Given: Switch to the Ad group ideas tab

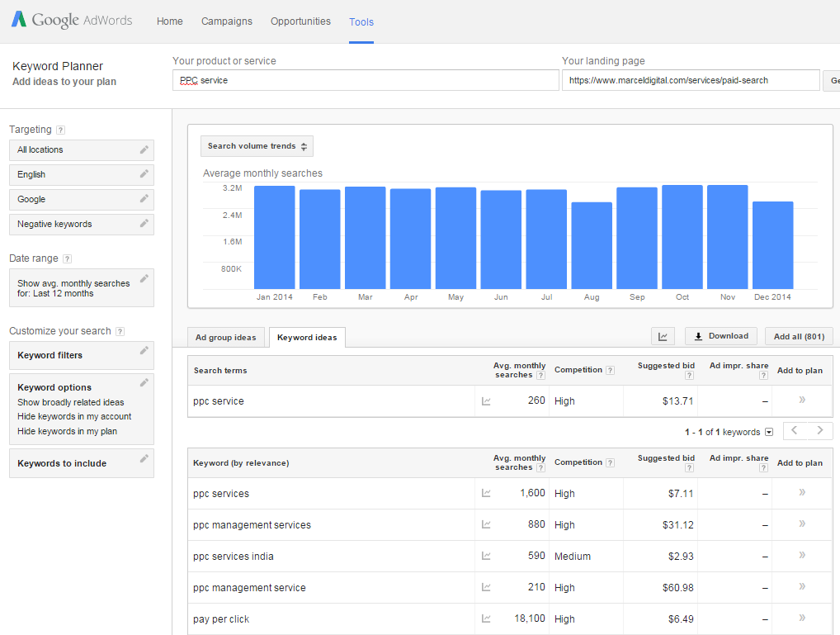Looking at the screenshot, I should pos(225,337).
